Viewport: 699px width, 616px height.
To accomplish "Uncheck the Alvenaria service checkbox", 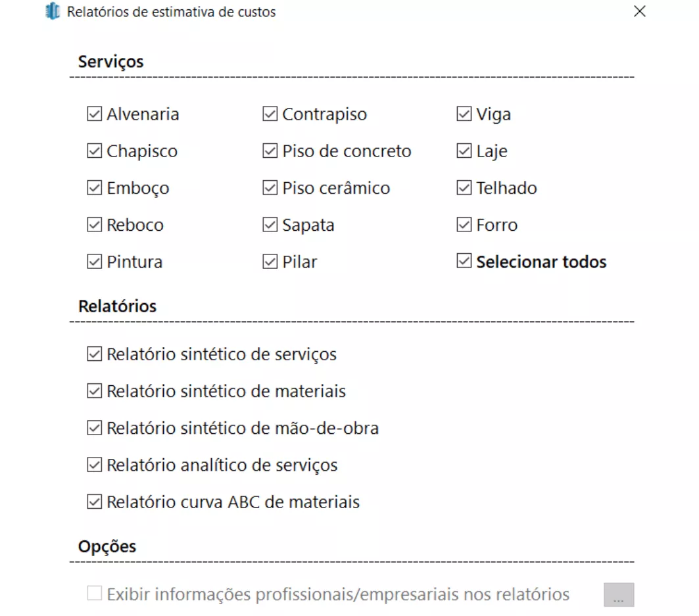I will pos(94,114).
